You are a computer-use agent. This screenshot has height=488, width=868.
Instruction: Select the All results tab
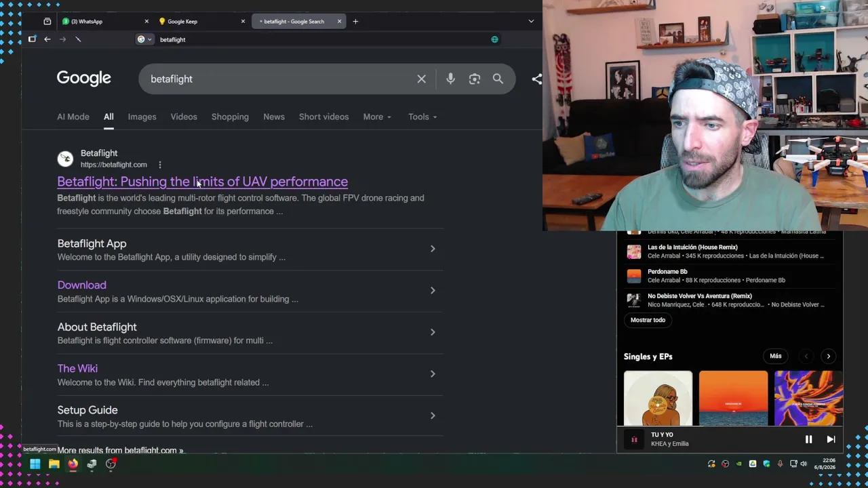point(108,117)
